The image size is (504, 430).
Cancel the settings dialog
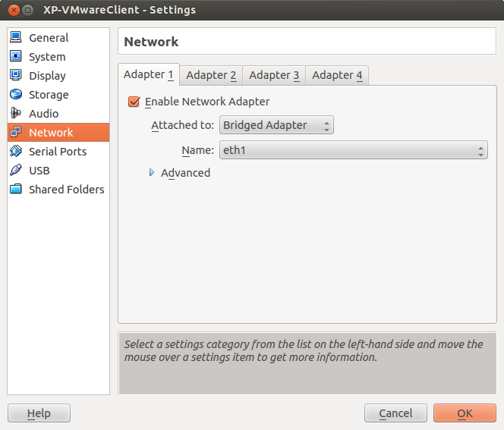tap(395, 413)
